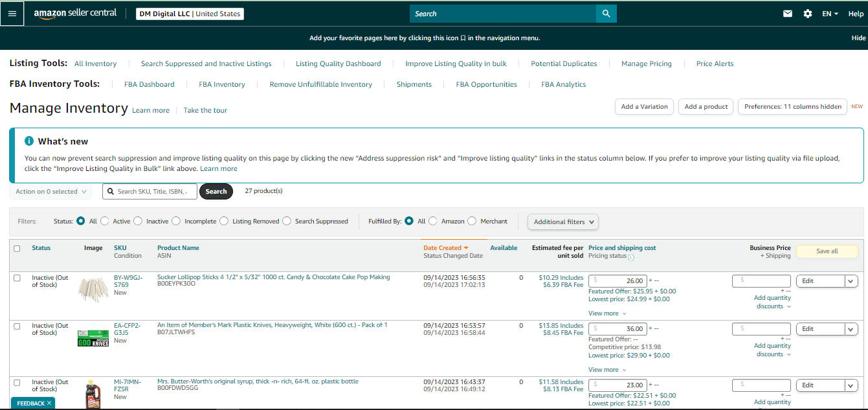Screen dimensions: 868x410
Task: Open Edit dropdown arrow for Plastic Knives
Action: 852,329
